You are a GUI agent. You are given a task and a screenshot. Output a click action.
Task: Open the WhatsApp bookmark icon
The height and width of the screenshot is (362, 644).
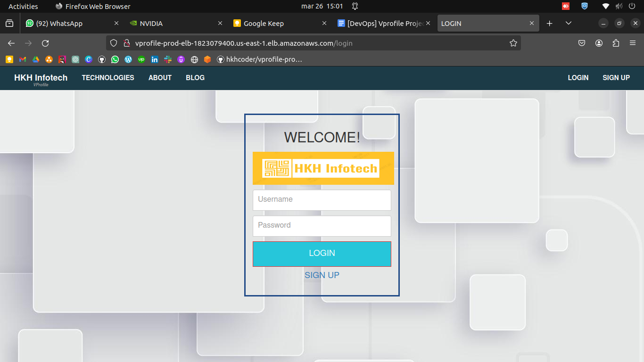pyautogui.click(x=115, y=59)
